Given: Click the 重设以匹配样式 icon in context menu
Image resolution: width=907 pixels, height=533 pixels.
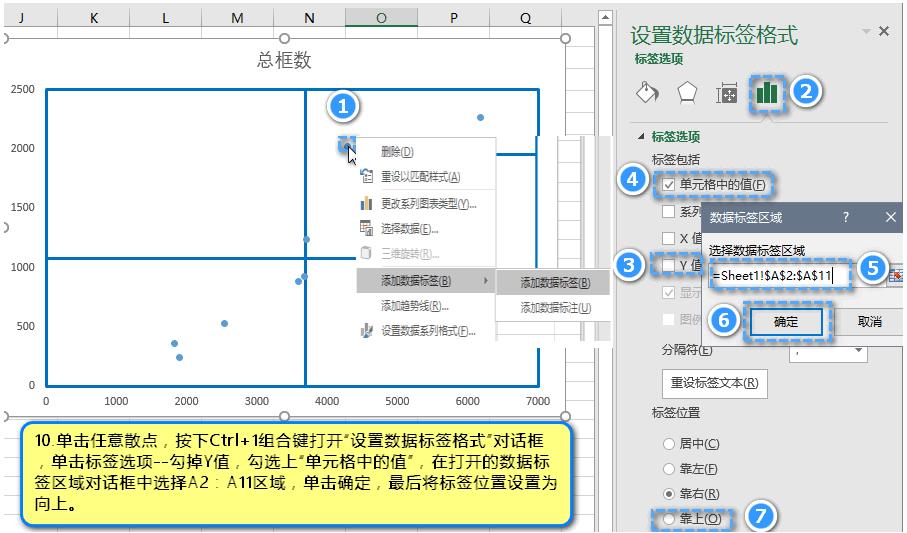Looking at the screenshot, I should 366,177.
